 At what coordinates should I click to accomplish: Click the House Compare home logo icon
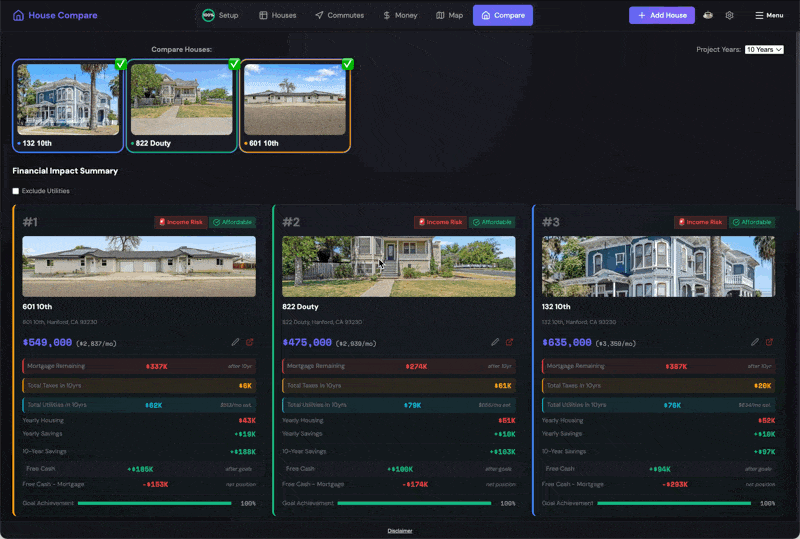[18, 16]
